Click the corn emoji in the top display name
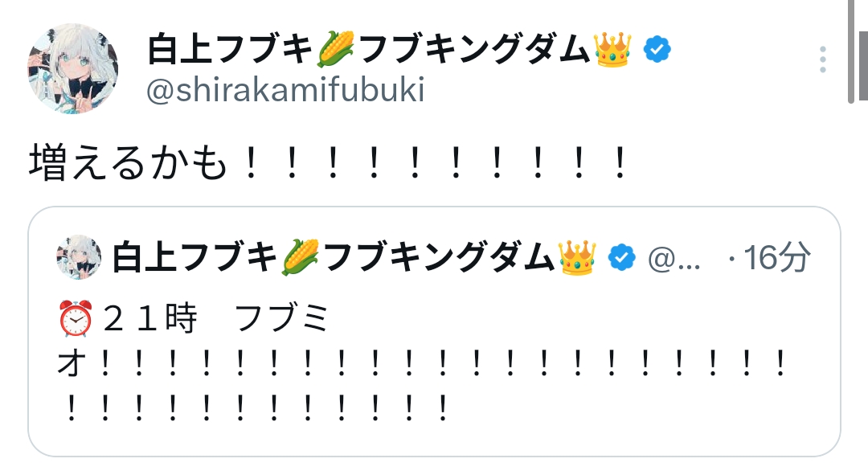Viewport: 868px width, 475px height. point(335,51)
